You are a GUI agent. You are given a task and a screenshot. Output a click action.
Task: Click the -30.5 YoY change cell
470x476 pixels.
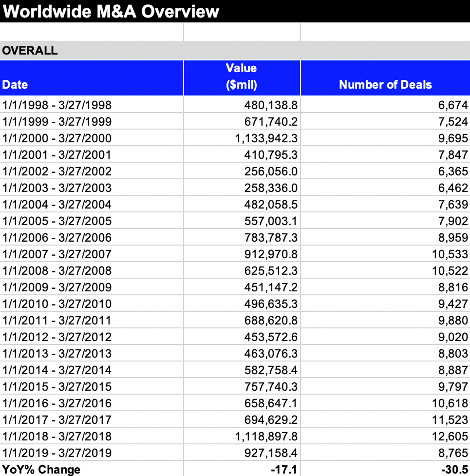tap(454, 469)
